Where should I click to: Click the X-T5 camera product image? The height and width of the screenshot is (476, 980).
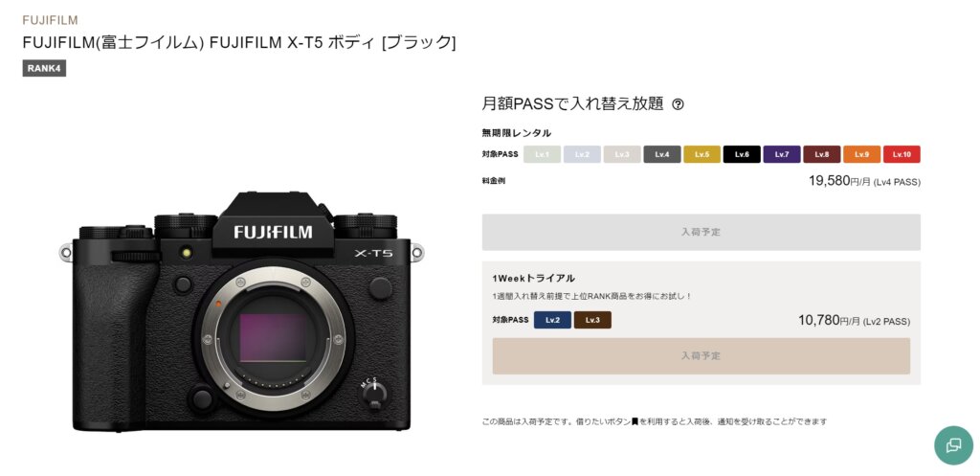pos(242,311)
